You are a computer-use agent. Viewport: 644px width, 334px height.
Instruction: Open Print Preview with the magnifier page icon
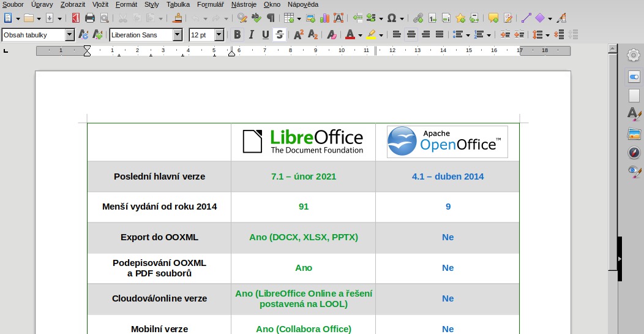coord(104,18)
